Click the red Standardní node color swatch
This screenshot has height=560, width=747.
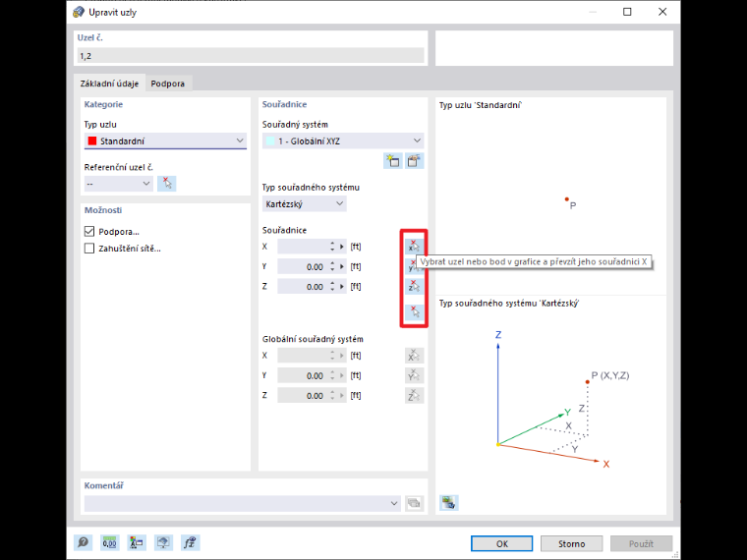(x=92, y=140)
